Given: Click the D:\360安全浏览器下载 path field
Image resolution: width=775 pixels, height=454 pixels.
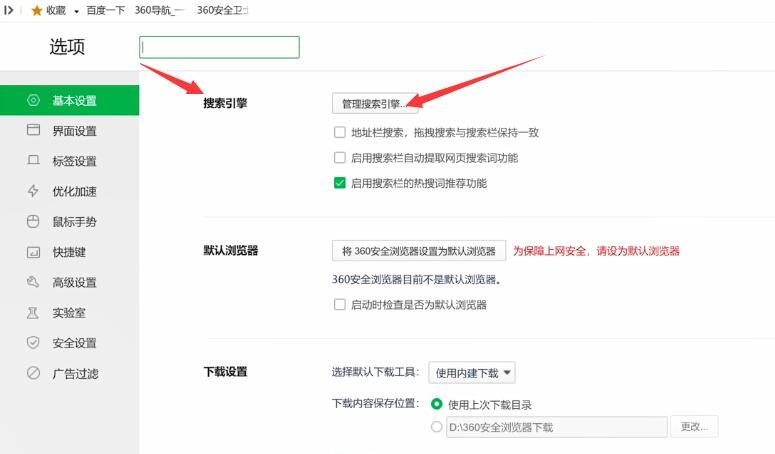Looking at the screenshot, I should tap(557, 427).
